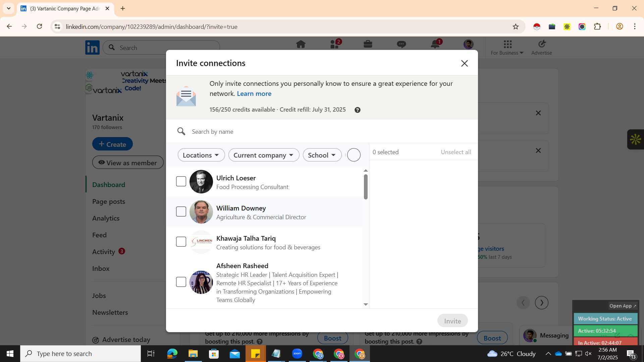The width and height of the screenshot is (644, 362).
Task: Click scroll down arrow of connections list
Action: point(366,304)
